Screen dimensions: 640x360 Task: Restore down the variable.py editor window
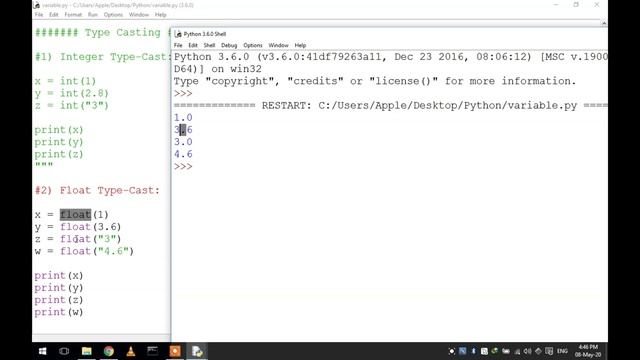pos(576,5)
